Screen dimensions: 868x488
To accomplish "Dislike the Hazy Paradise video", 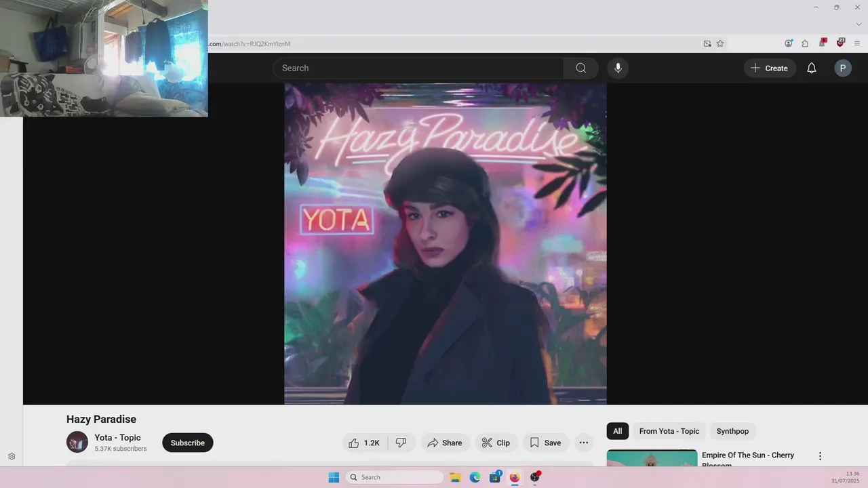I will click(x=401, y=443).
